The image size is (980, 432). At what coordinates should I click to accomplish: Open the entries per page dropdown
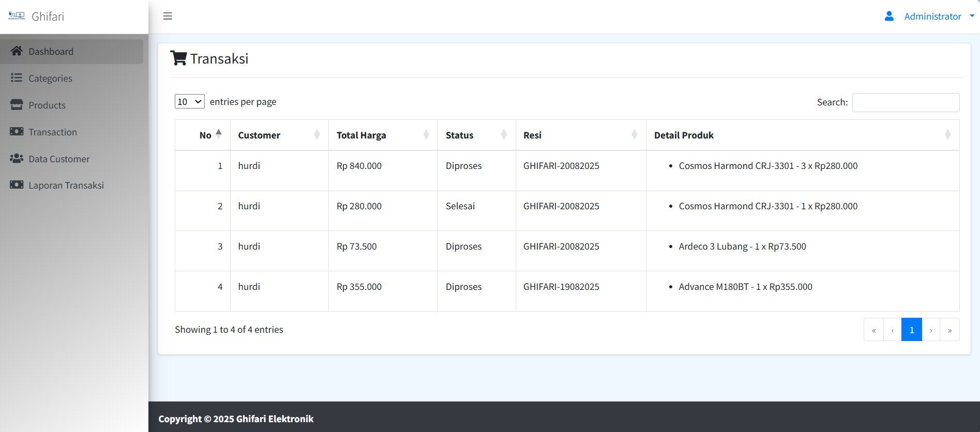189,102
